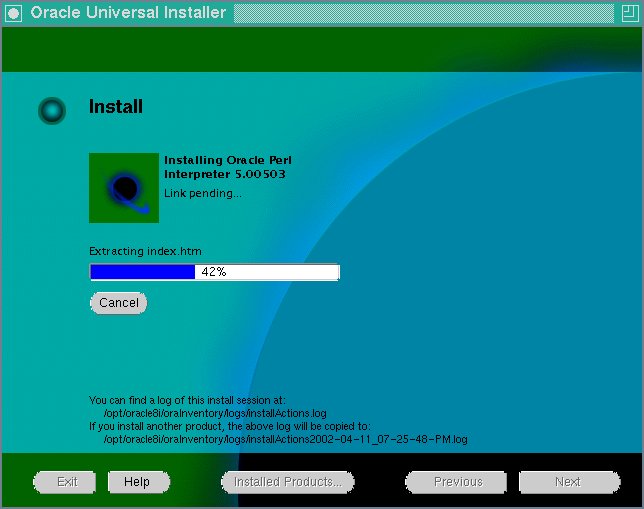Click the Oracle Universal Installer title text
This screenshot has width=644, height=509.
pos(128,13)
